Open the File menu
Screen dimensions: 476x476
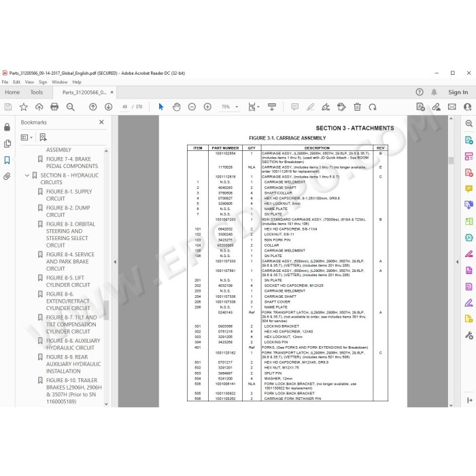(x=5, y=82)
